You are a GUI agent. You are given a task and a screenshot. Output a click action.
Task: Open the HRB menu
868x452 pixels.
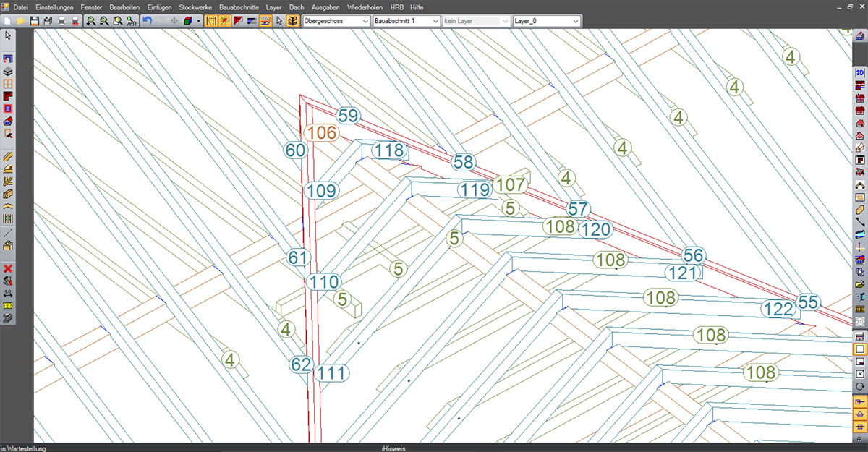[396, 7]
